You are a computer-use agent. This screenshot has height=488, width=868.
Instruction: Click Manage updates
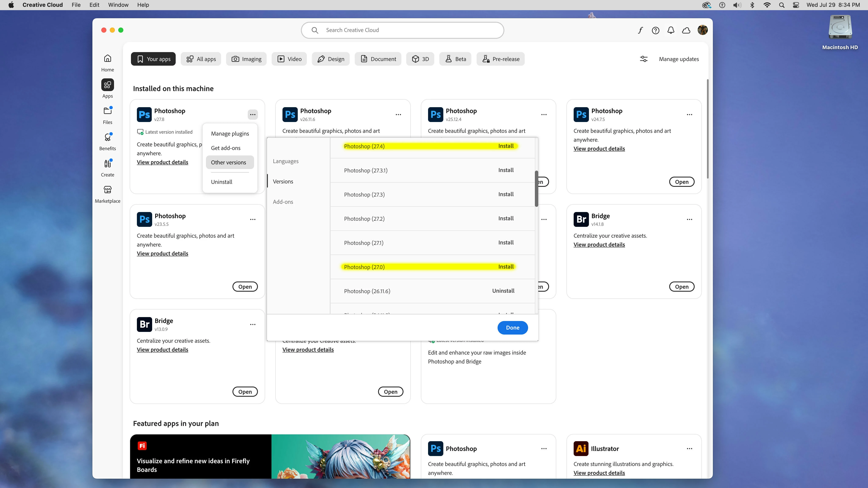679,59
